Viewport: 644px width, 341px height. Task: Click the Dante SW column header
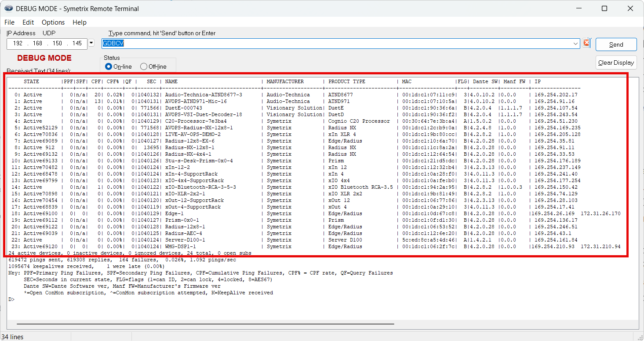[485, 81]
